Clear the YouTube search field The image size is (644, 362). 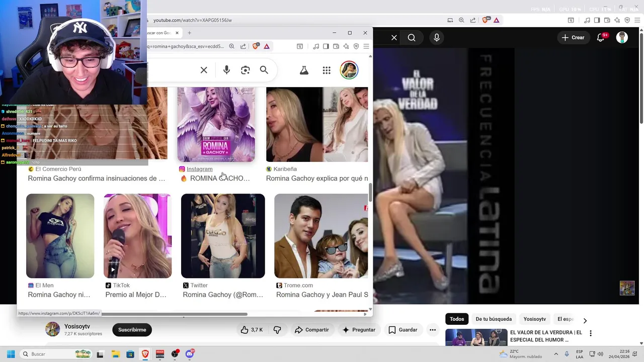tap(394, 38)
